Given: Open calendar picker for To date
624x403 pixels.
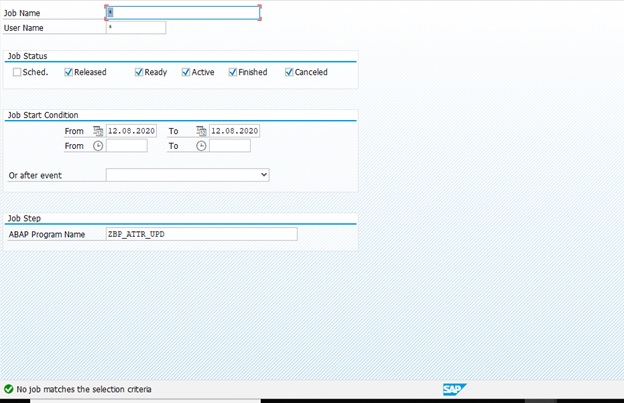Looking at the screenshot, I should [201, 131].
